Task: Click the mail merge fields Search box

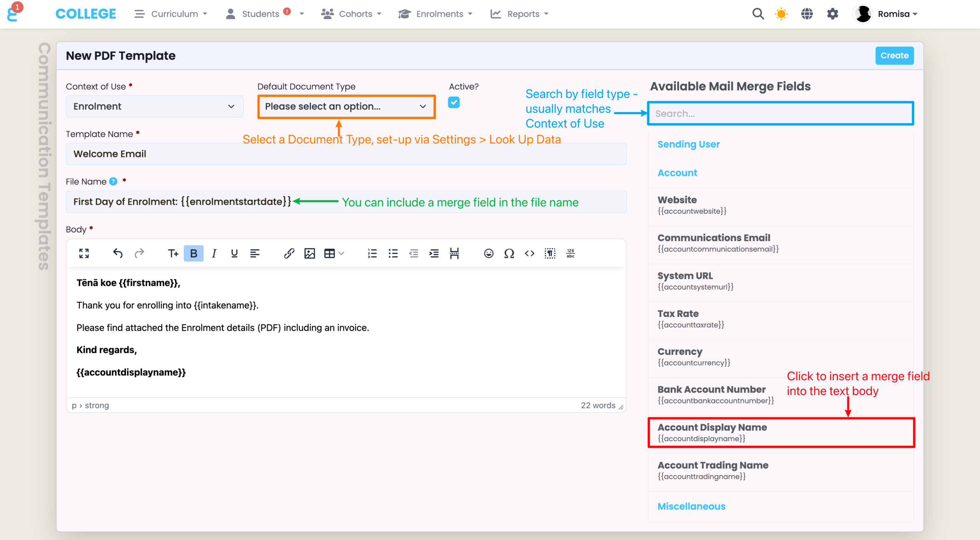Action: coord(781,114)
